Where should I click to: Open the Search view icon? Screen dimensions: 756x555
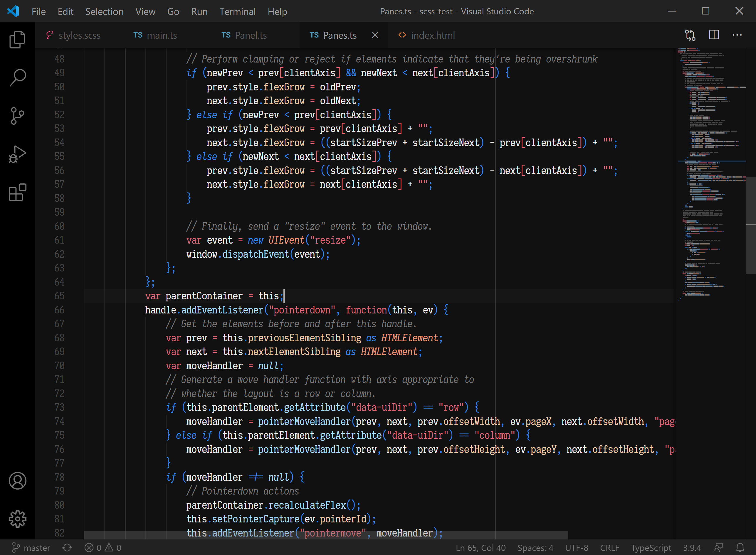18,77
